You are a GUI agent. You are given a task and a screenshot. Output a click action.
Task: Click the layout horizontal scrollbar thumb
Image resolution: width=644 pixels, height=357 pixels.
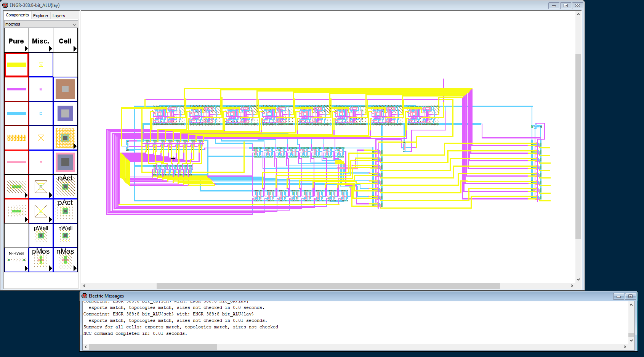pos(328,286)
